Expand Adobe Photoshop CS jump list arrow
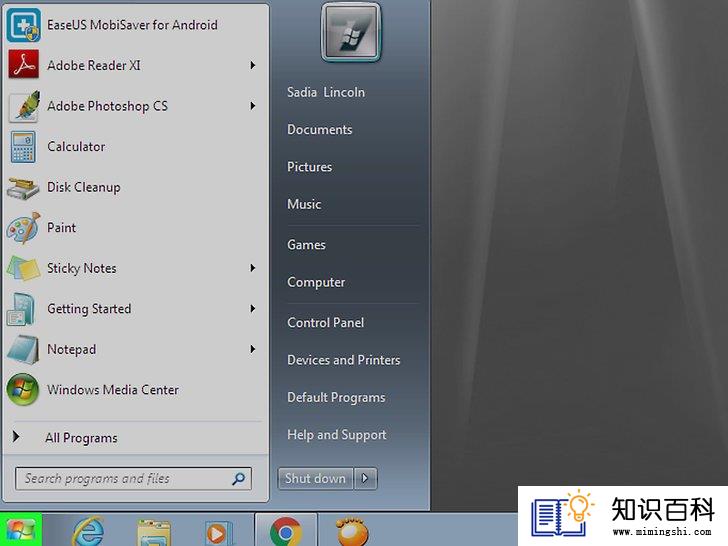 coord(253,106)
